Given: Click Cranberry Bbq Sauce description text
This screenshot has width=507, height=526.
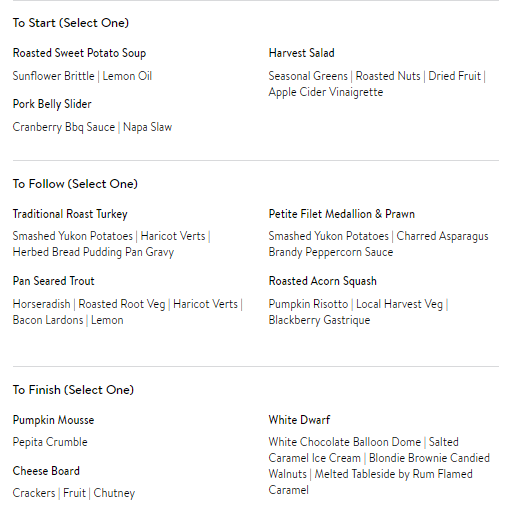Looking at the screenshot, I should click(64, 127).
